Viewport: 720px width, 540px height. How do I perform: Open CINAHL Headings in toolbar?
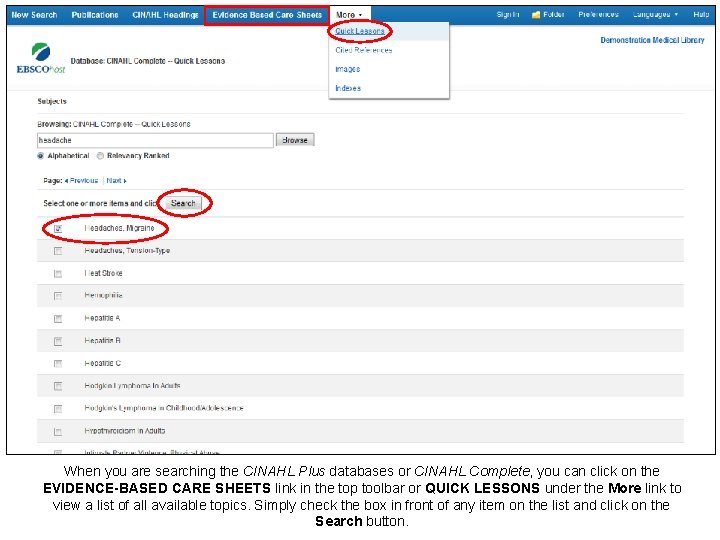pyautogui.click(x=165, y=15)
